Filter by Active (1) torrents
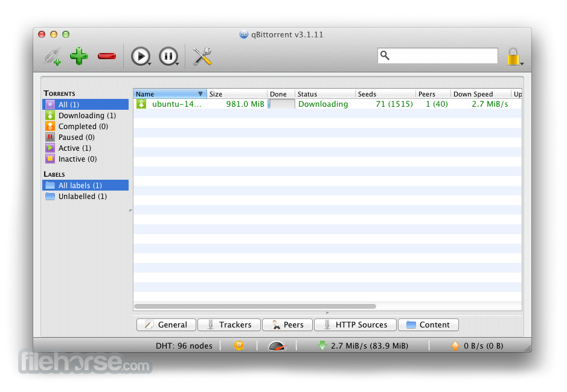This screenshot has height=392, width=567. click(x=85, y=148)
